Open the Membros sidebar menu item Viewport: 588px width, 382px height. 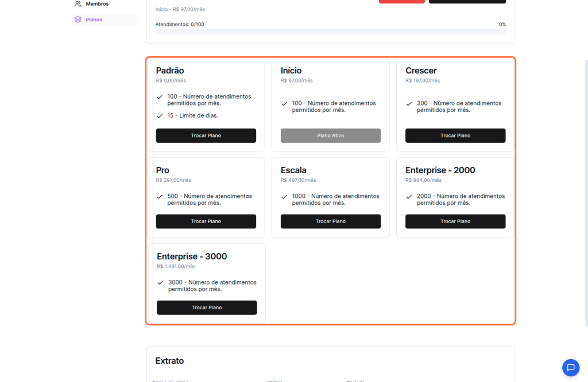[x=96, y=4]
